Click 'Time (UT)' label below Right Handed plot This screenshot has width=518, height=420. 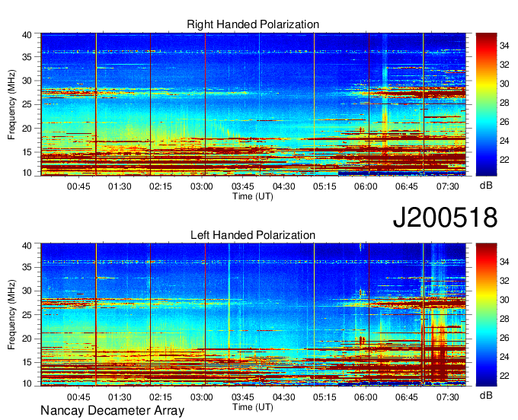coord(253,196)
